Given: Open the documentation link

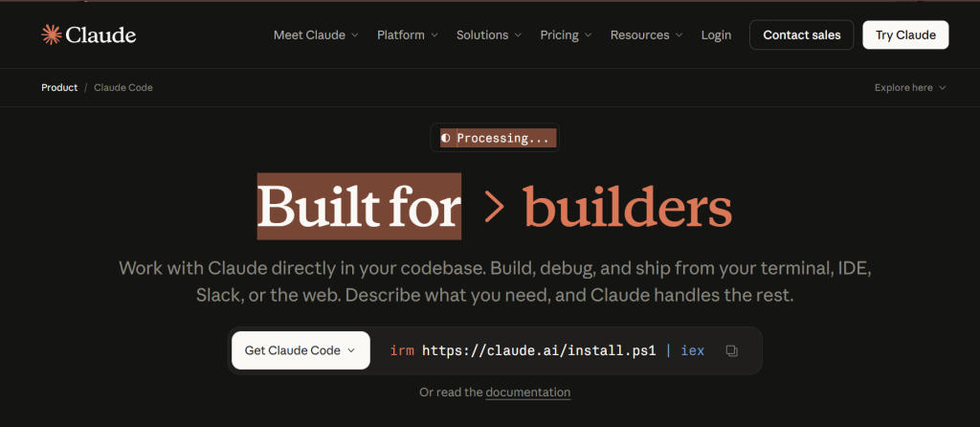Looking at the screenshot, I should [x=527, y=393].
